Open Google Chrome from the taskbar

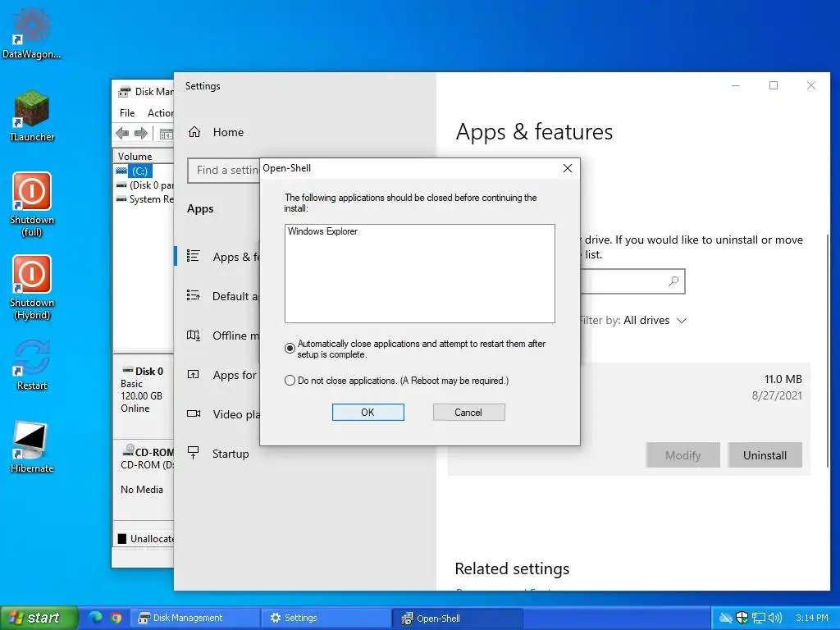[x=116, y=618]
